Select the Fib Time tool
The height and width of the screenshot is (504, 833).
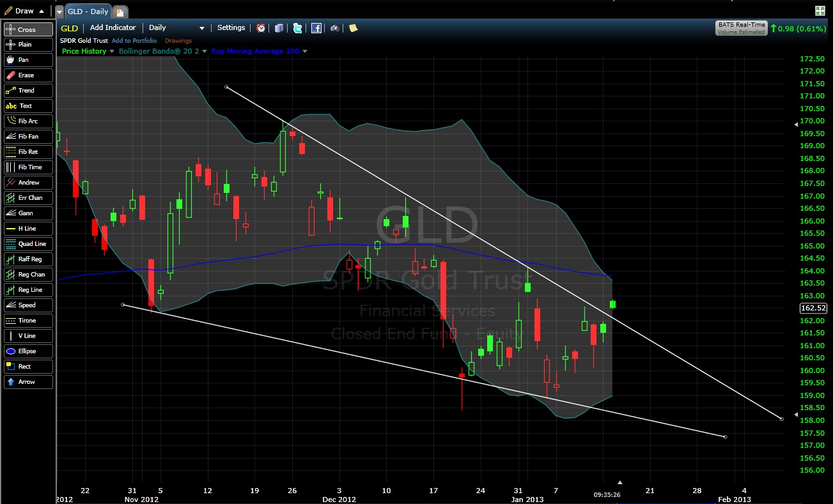(x=27, y=167)
